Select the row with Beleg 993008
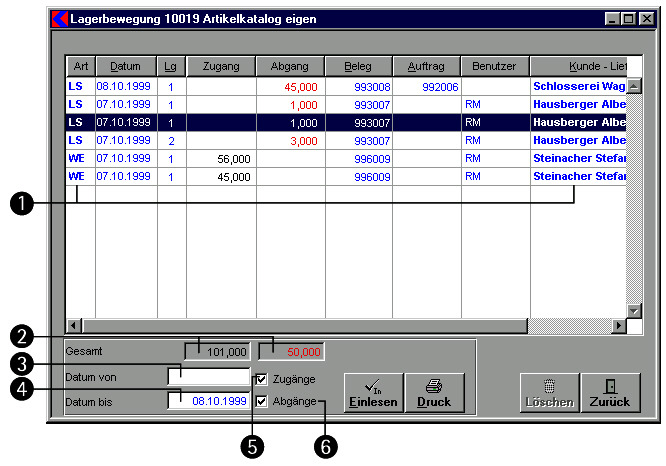Image resolution: width=666 pixels, height=466 pixels. point(346,87)
